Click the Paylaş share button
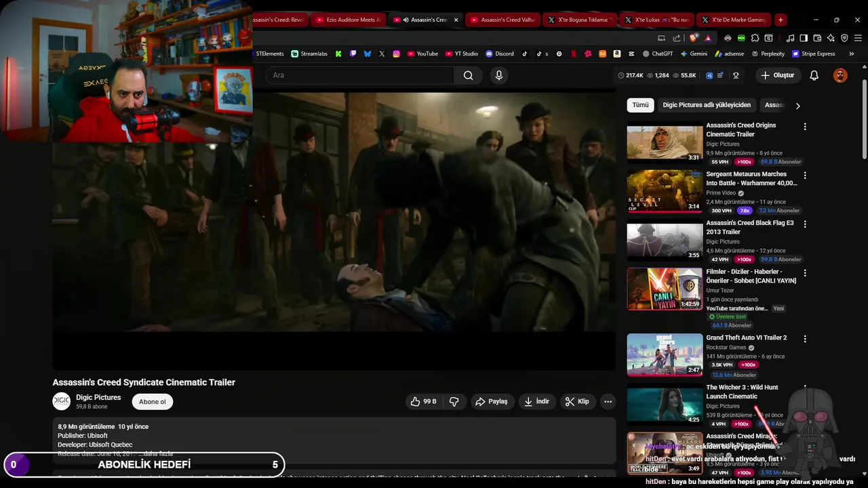Viewport: 868px width, 488px height. pos(492,401)
